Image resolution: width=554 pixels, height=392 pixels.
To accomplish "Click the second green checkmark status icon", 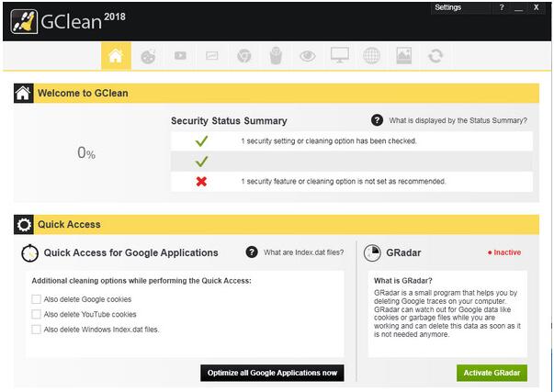I will tap(201, 162).
